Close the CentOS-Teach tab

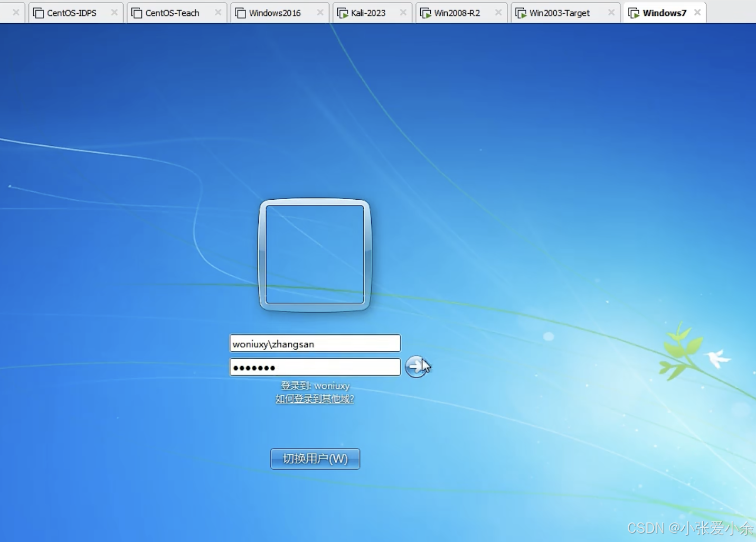pos(218,12)
